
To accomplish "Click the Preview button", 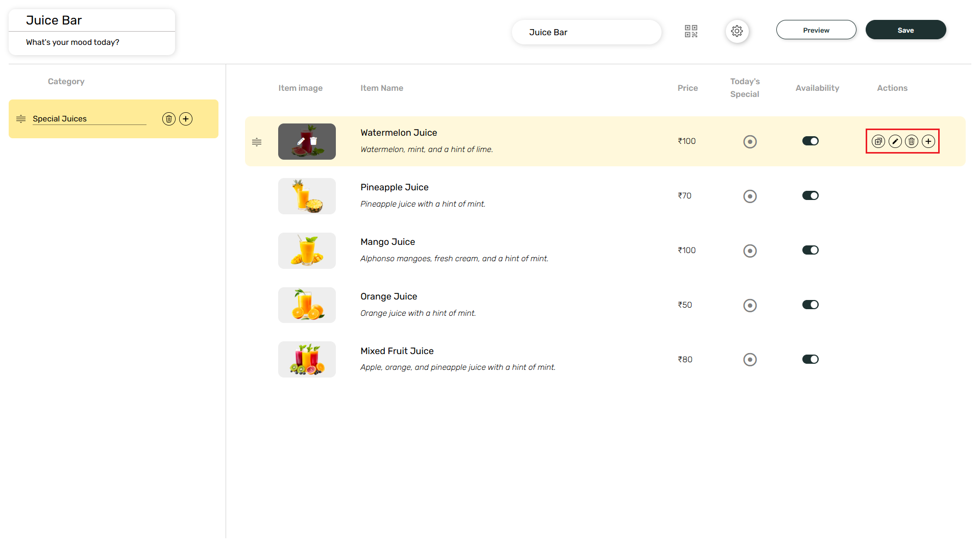I will pos(816,30).
